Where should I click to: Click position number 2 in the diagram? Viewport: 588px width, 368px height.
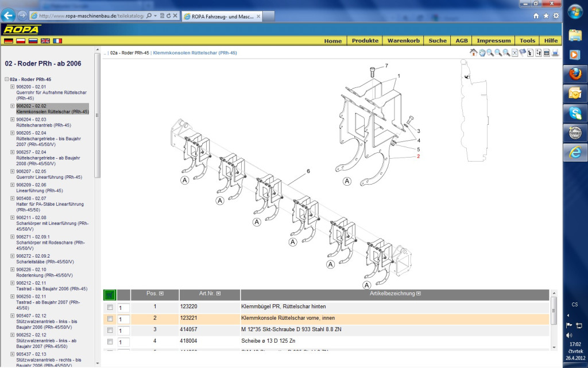[x=418, y=156]
